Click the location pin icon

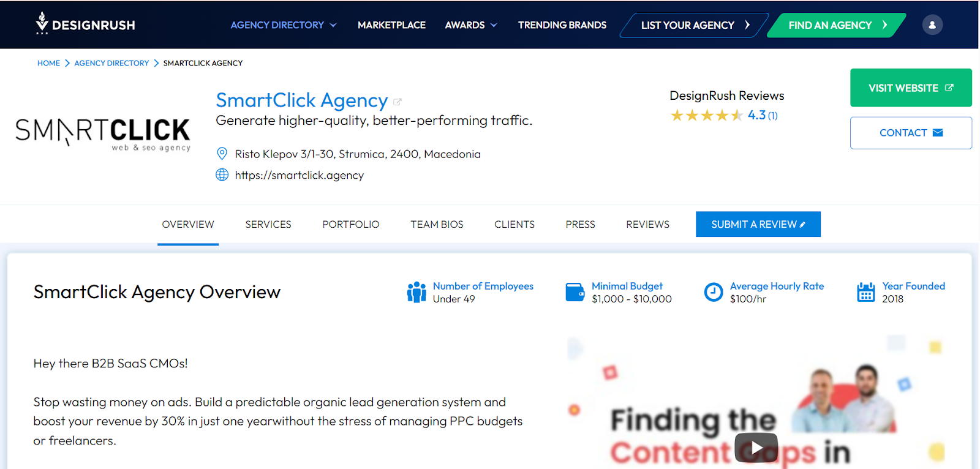[x=222, y=154]
